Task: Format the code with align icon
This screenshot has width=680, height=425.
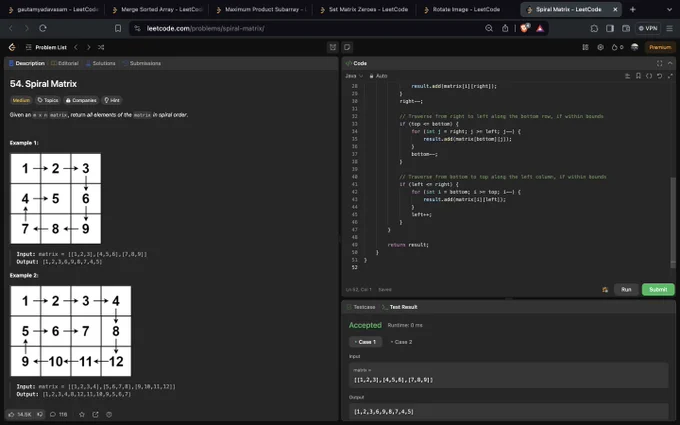Action: (628, 76)
